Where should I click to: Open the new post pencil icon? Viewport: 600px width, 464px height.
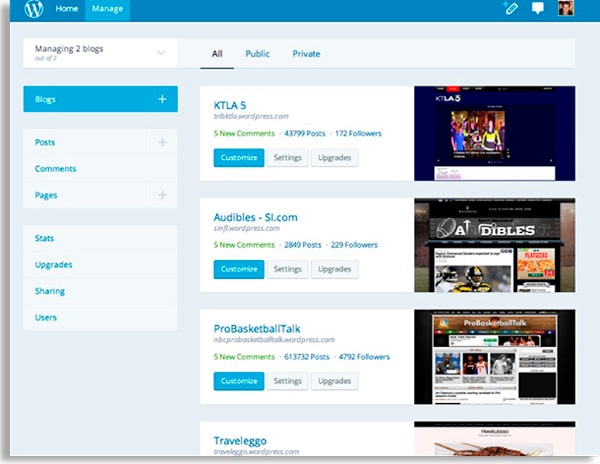pyautogui.click(x=511, y=8)
